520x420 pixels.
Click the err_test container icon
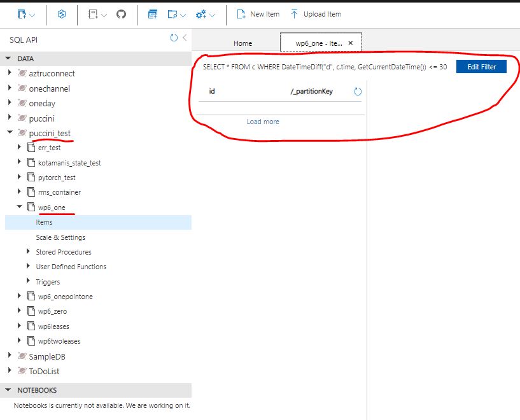31,147
